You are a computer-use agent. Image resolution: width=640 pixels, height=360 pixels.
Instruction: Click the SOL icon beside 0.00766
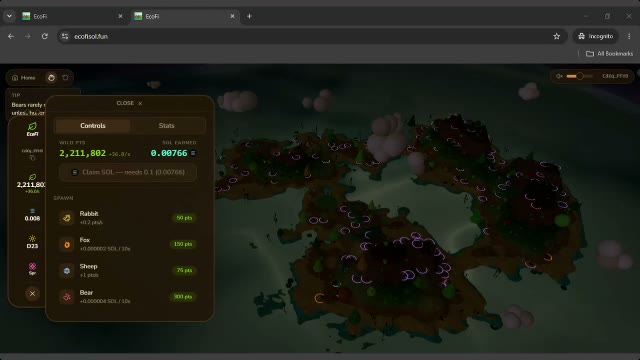point(193,153)
